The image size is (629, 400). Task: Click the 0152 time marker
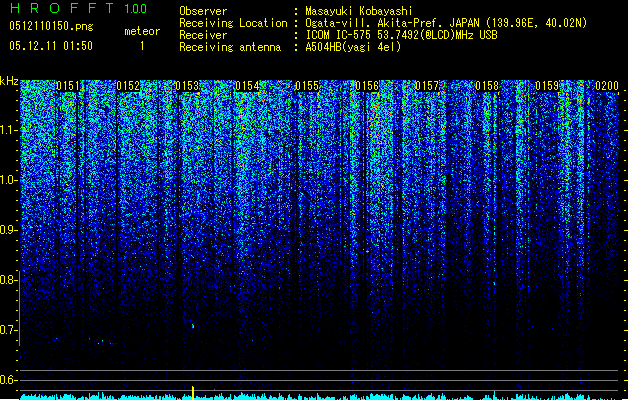pyautogui.click(x=128, y=86)
